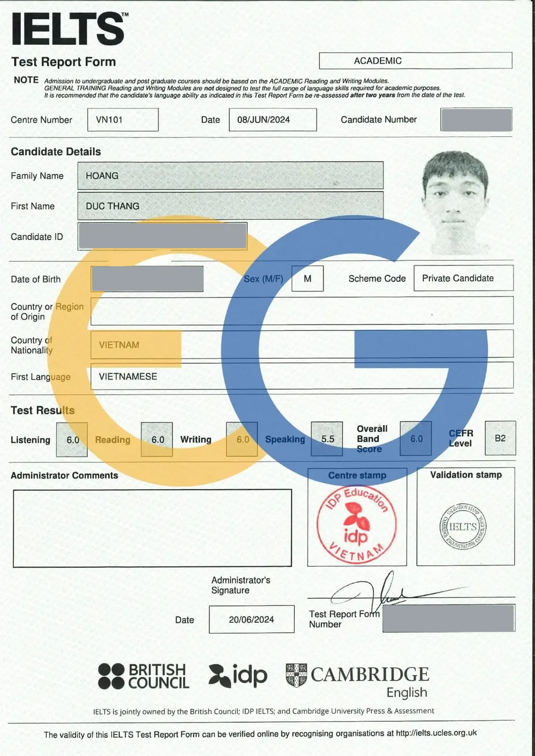Click the candidate photo
The image size is (535, 756).
[455, 203]
